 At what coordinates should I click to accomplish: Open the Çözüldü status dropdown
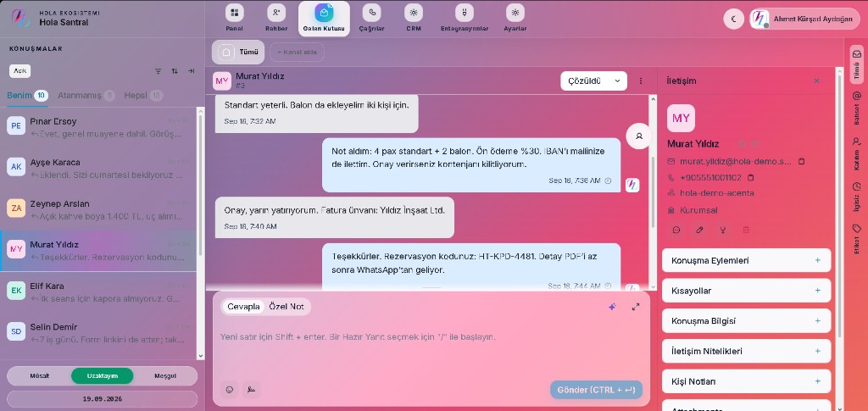[x=593, y=81]
